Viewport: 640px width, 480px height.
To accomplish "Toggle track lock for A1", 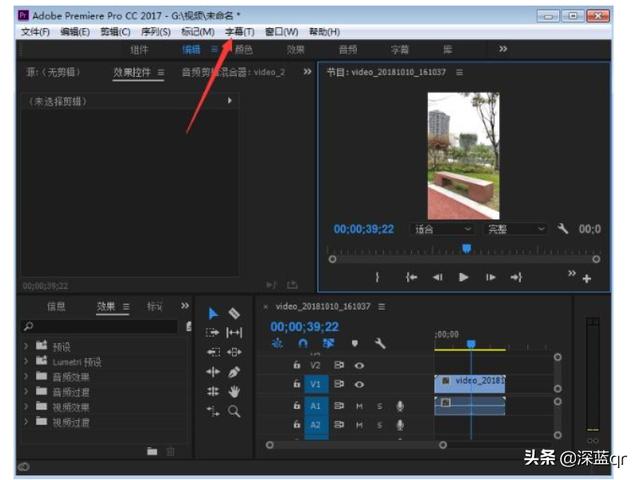I will [297, 405].
